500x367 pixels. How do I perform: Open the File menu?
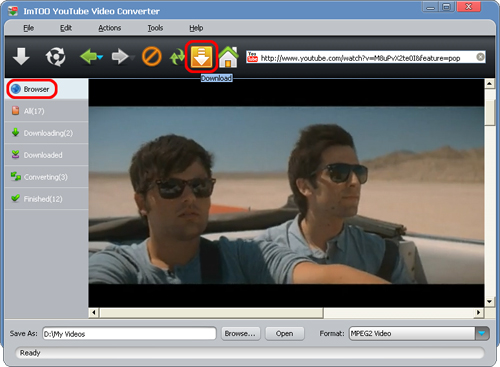[x=29, y=28]
